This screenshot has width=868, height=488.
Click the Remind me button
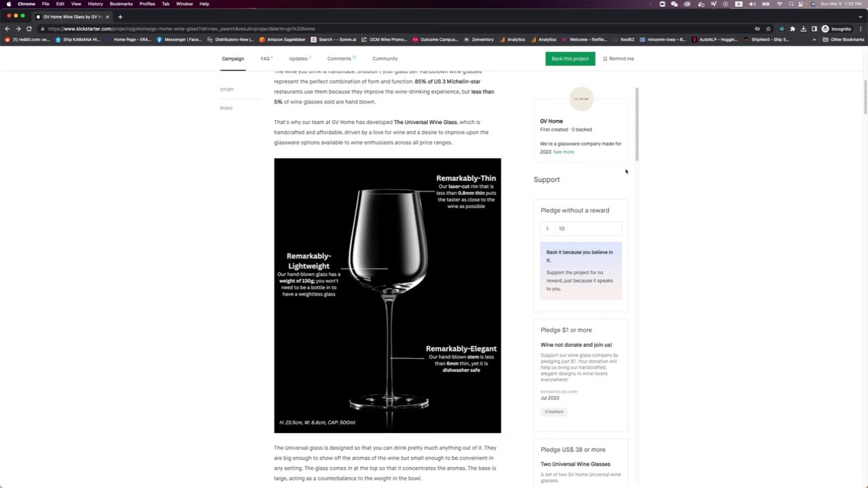[618, 58]
